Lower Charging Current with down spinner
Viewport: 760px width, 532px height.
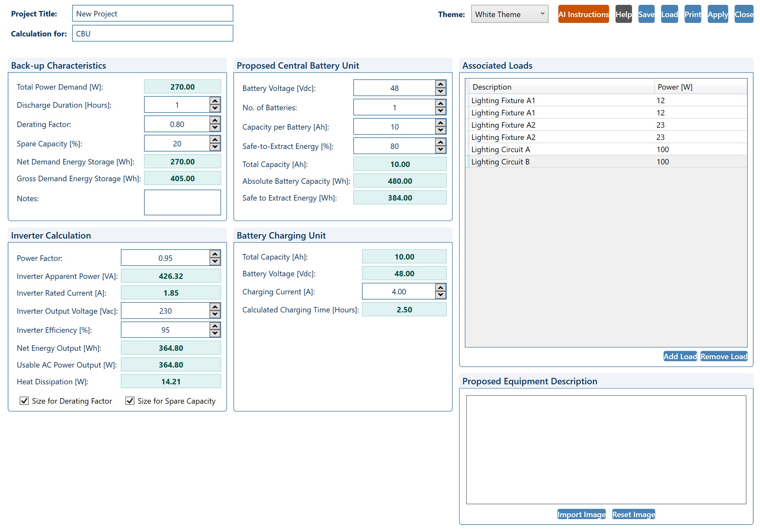click(x=440, y=295)
